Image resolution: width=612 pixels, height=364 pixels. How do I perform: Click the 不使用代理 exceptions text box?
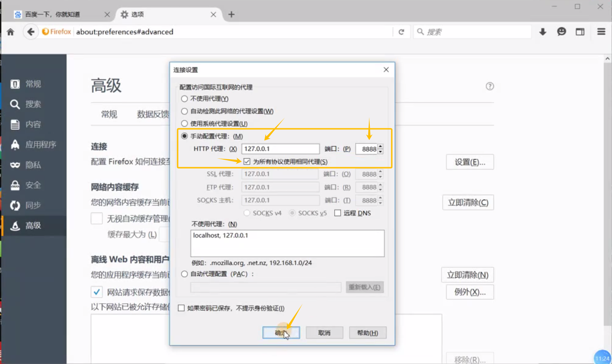pos(288,243)
